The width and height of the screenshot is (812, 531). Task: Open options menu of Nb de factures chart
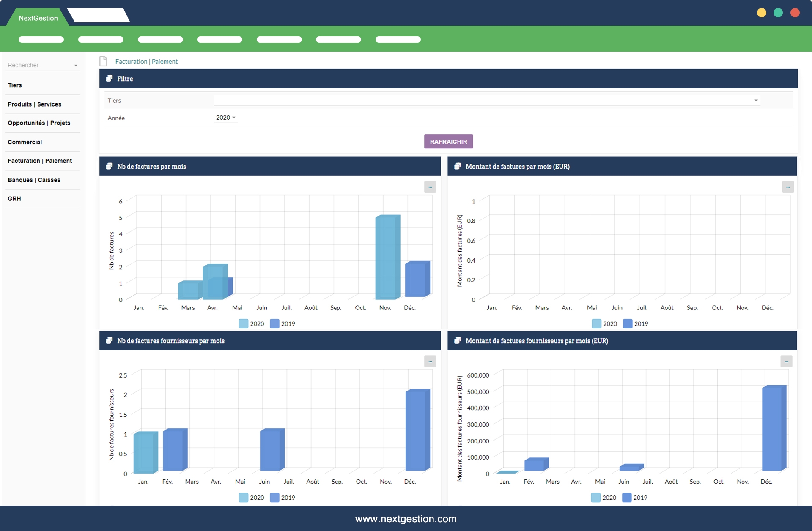coord(430,187)
